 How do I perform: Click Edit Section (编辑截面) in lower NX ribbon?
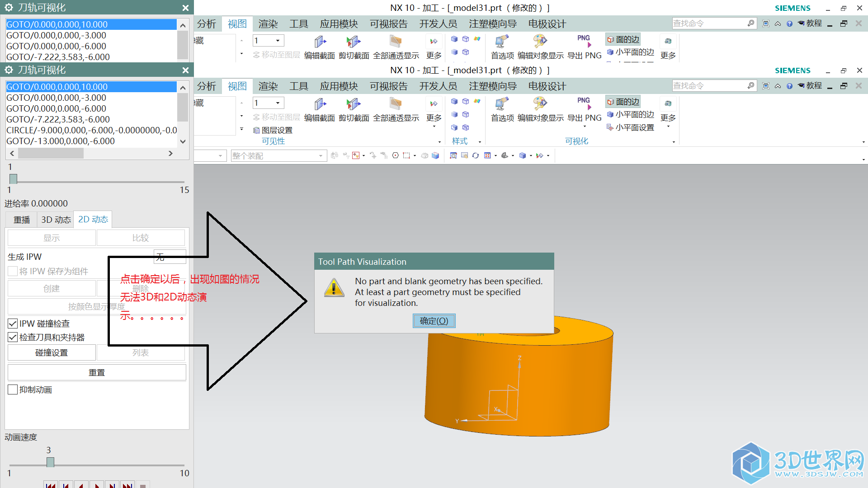coord(319,110)
